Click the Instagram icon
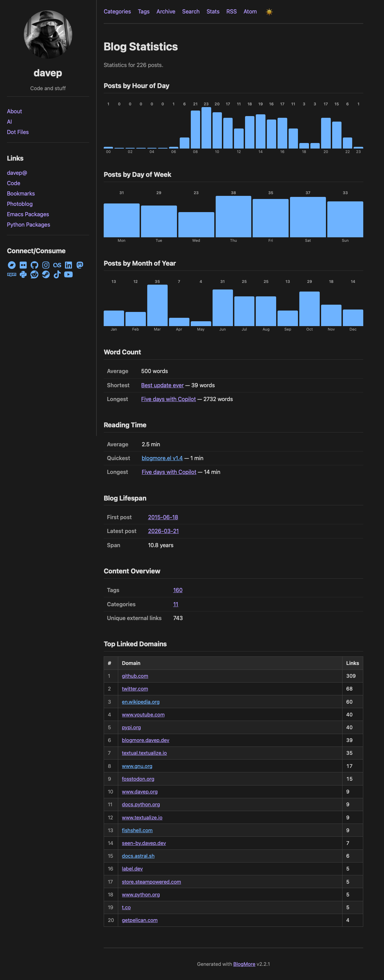The height and width of the screenshot is (980, 384). 46,265
